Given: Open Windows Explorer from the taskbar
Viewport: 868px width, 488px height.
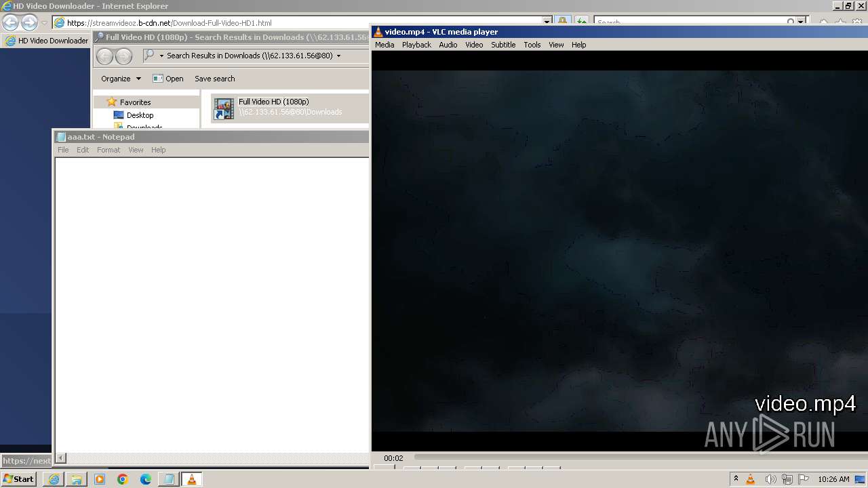Looking at the screenshot, I should [77, 479].
